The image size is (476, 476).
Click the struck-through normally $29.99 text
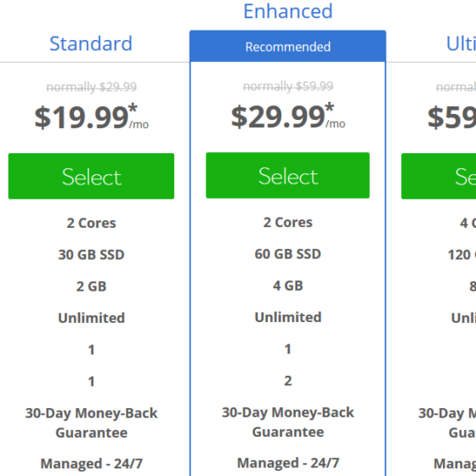[92, 87]
